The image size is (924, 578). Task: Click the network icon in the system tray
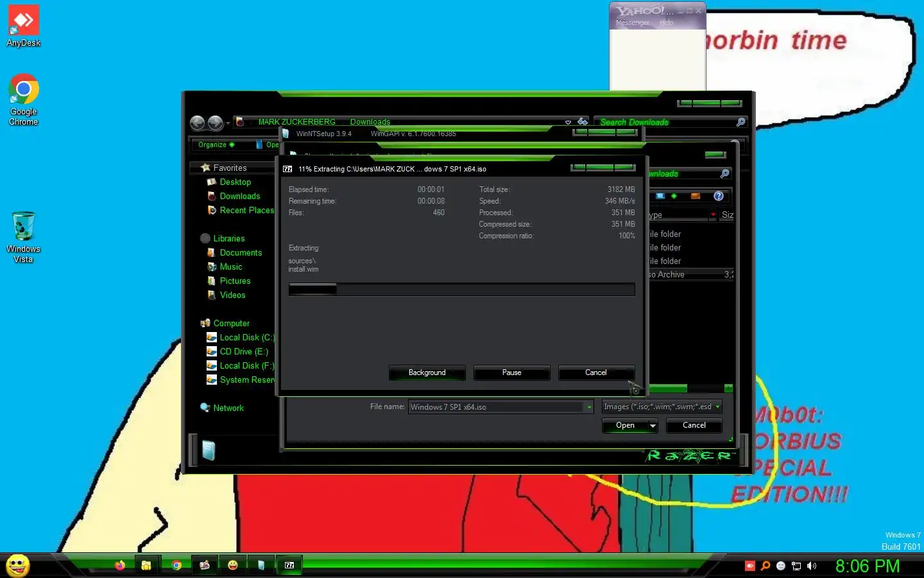coord(796,566)
